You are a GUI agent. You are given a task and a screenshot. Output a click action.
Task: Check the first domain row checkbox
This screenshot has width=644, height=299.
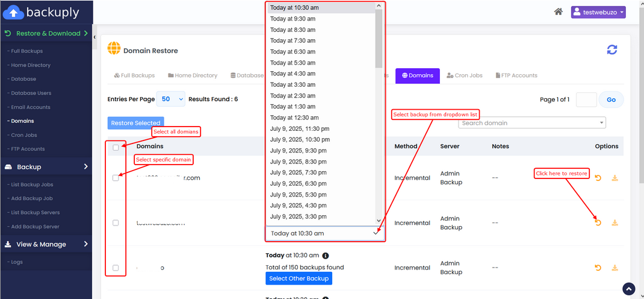(116, 178)
